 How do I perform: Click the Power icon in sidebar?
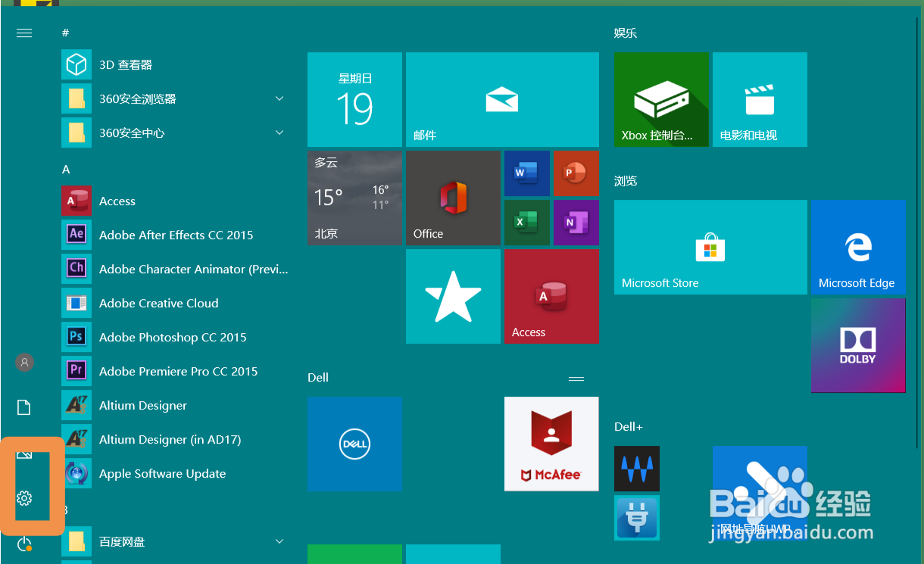[x=24, y=544]
